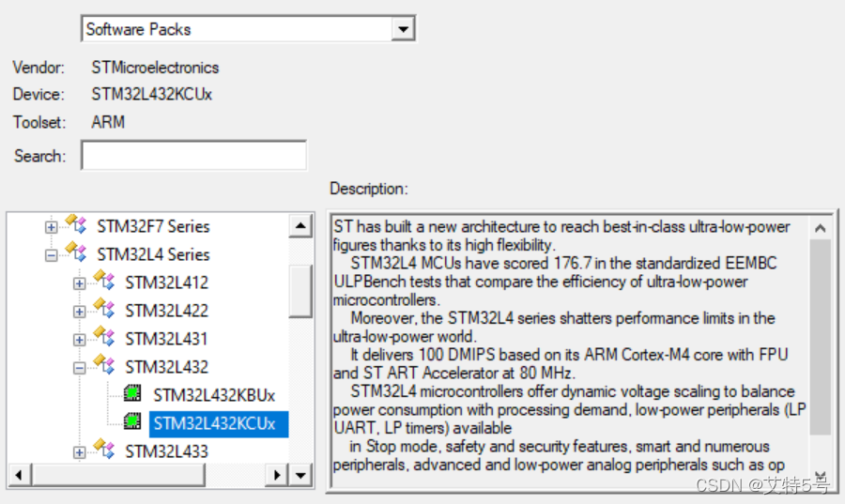
Task: Collapse the STM32L432 node
Action: (x=79, y=368)
